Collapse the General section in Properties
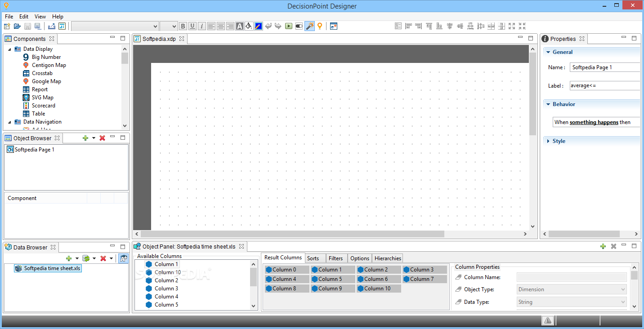 click(548, 52)
